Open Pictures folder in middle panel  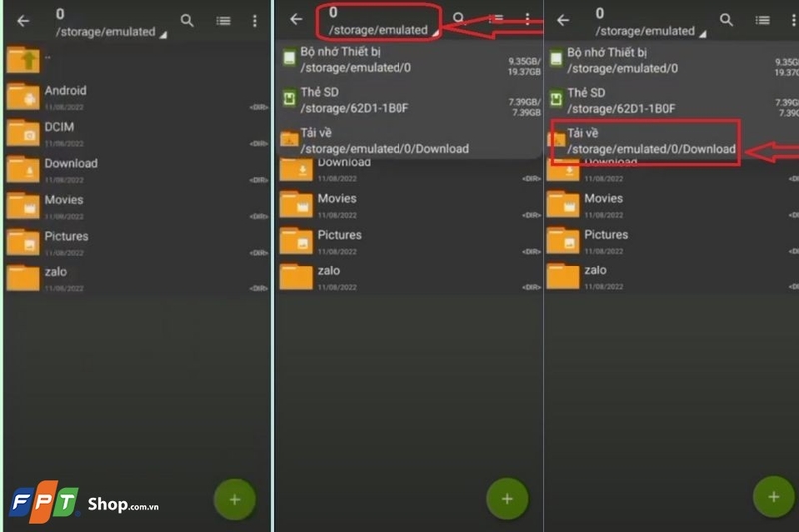[x=409, y=241]
